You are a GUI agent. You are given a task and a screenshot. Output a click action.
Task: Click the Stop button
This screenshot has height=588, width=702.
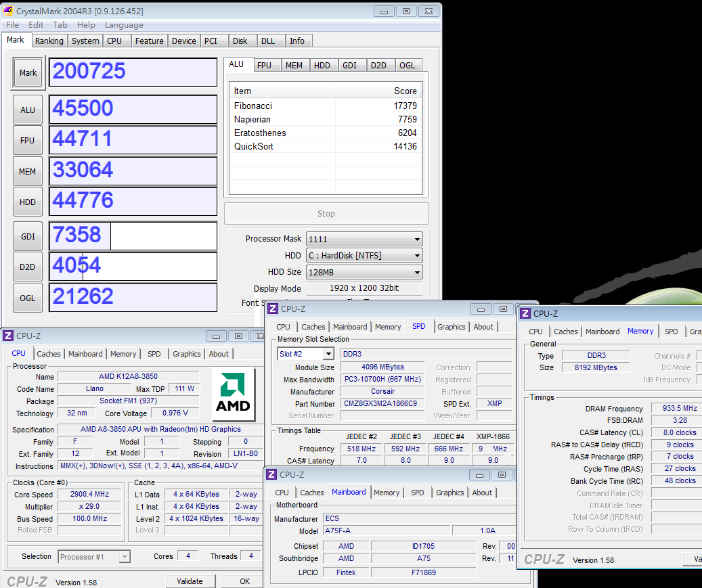(326, 213)
